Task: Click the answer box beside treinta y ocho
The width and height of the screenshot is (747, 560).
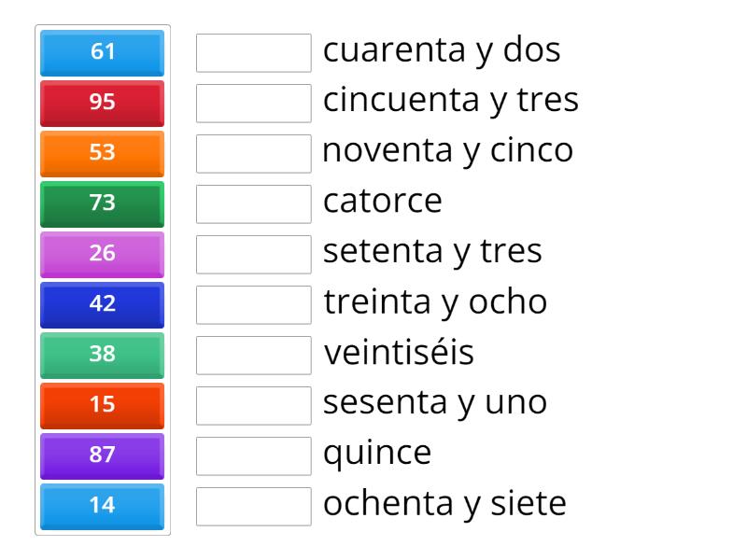Action: click(253, 304)
